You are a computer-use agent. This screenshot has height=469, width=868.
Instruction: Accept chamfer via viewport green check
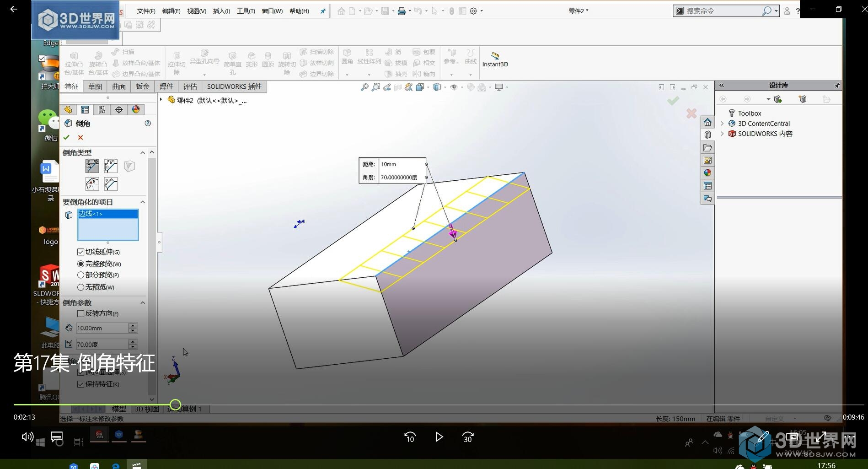(x=673, y=101)
